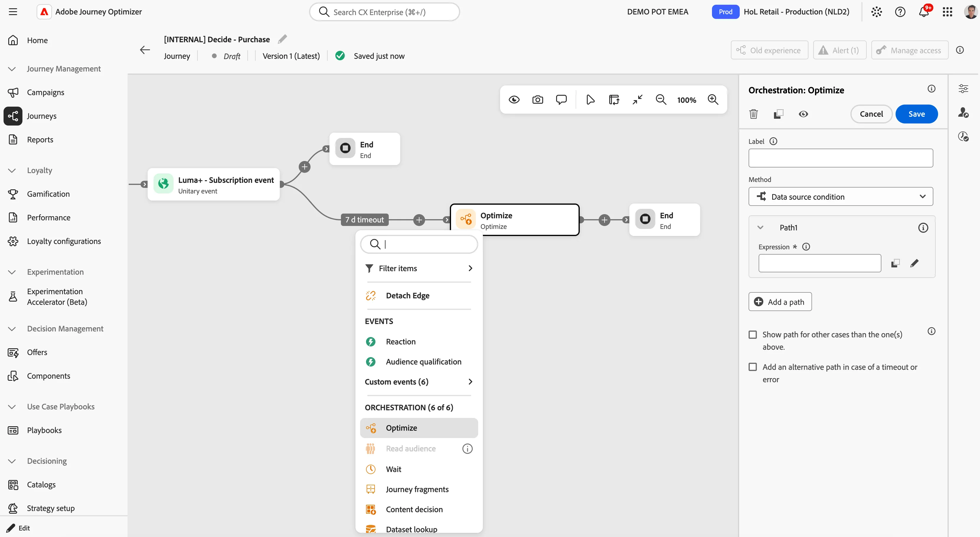This screenshot has height=537, width=980.
Task: Expand Filter items submenu
Action: (x=419, y=268)
